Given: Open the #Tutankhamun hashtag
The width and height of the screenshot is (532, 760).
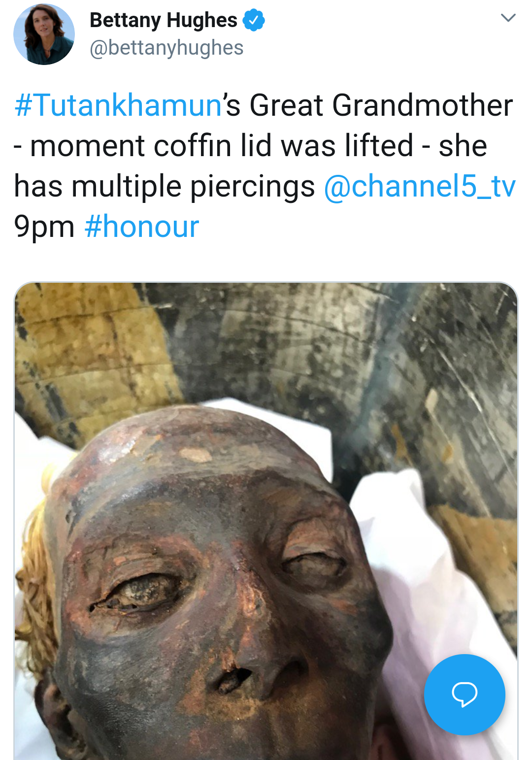Looking at the screenshot, I should pyautogui.click(x=118, y=105).
